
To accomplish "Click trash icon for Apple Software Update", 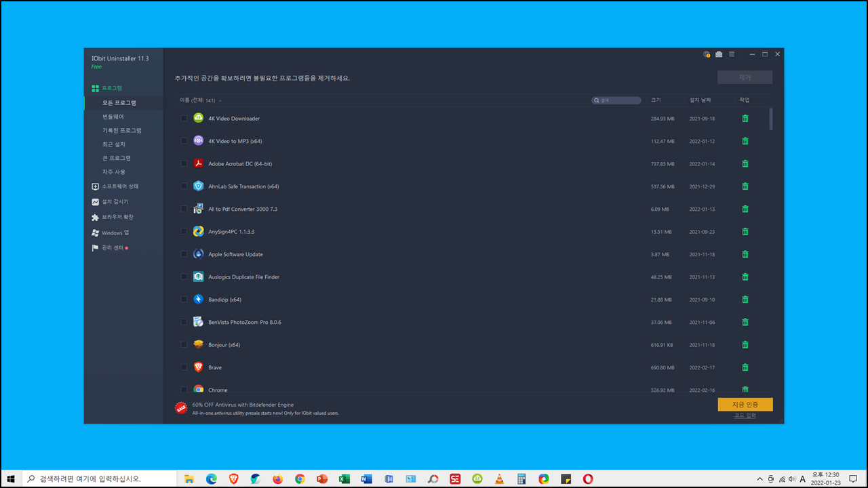I will (x=745, y=254).
